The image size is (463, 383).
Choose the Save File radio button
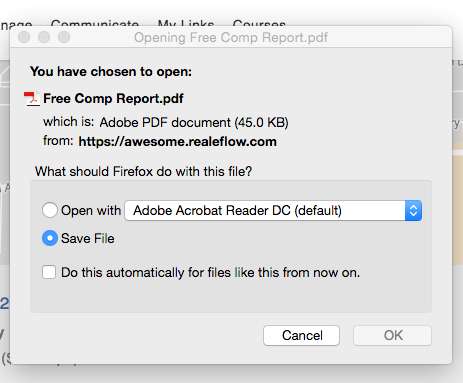pyautogui.click(x=50, y=238)
